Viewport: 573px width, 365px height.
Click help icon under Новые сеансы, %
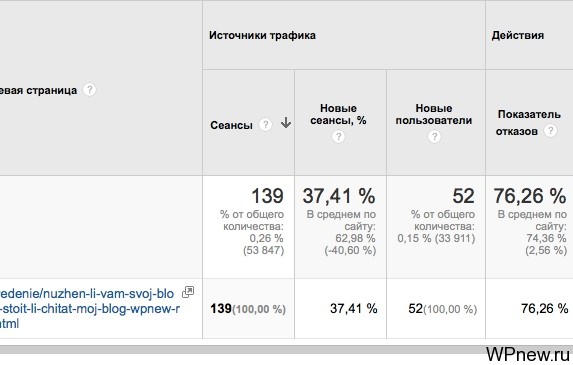pos(338,137)
